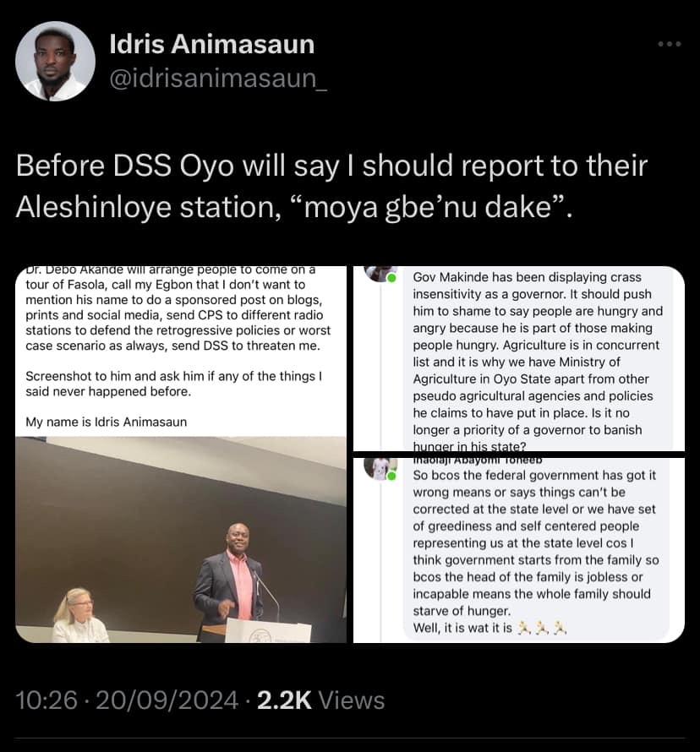Click avatar next to Inaolaji Abayomi Toheeb
The image size is (700, 752).
point(380,469)
